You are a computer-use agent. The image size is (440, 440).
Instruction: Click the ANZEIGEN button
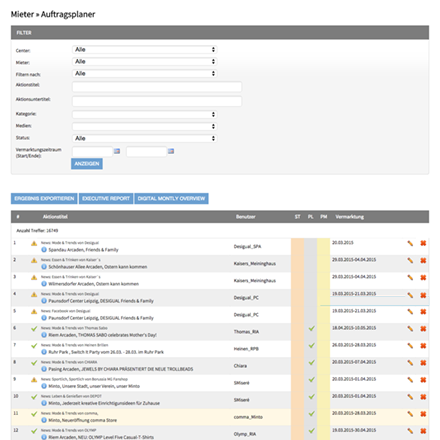[87, 164]
